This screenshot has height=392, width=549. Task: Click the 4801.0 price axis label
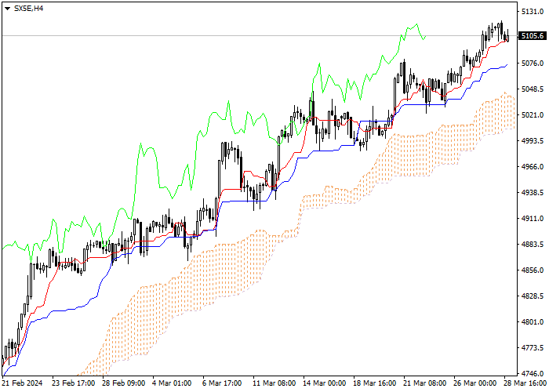point(533,322)
